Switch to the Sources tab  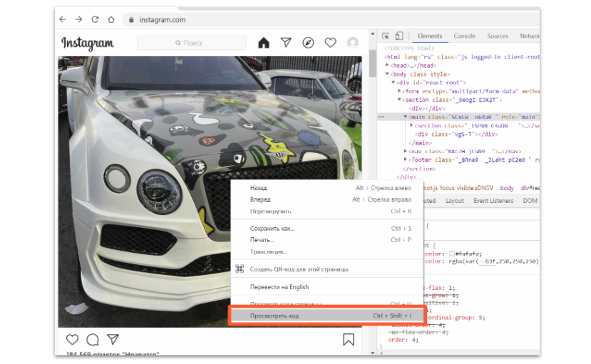pos(498,36)
